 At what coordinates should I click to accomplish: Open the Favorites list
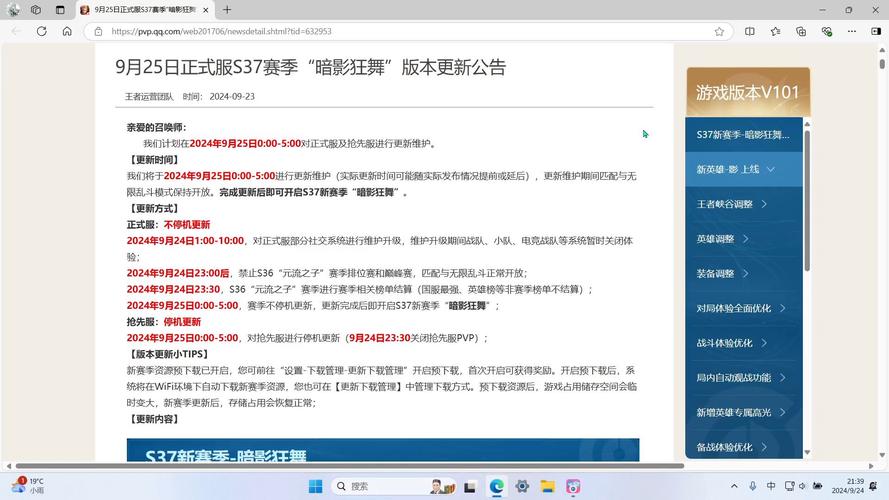pos(775,31)
